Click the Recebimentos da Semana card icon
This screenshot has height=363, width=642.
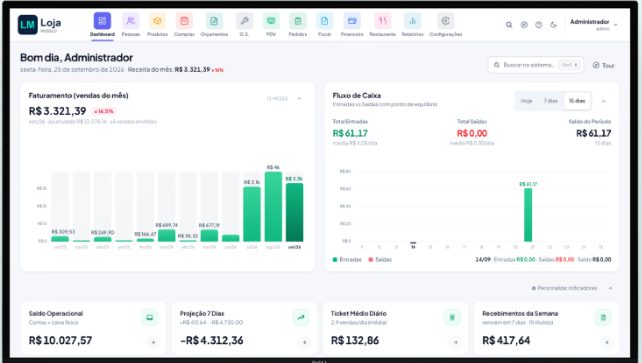pyautogui.click(x=603, y=317)
